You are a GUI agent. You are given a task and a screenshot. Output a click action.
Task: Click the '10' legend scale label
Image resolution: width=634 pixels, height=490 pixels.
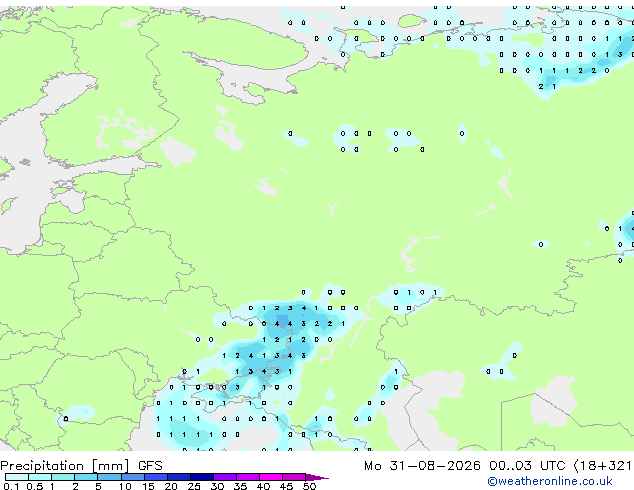(125, 486)
